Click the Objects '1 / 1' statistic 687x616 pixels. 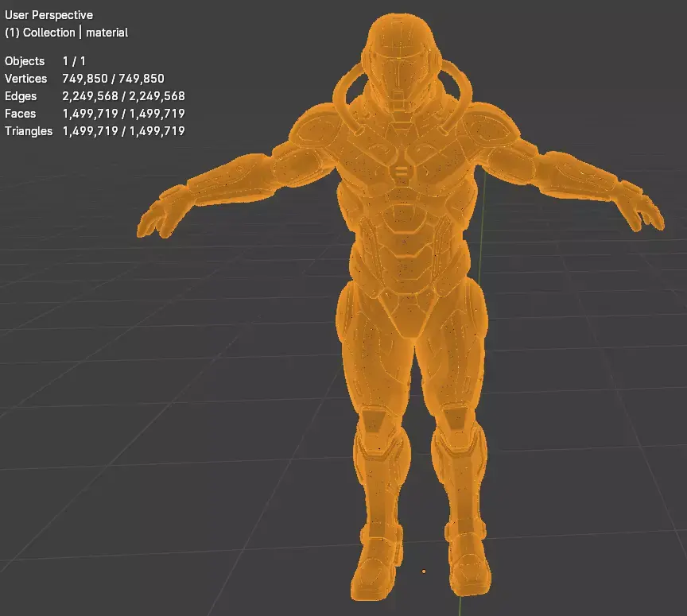pos(74,61)
